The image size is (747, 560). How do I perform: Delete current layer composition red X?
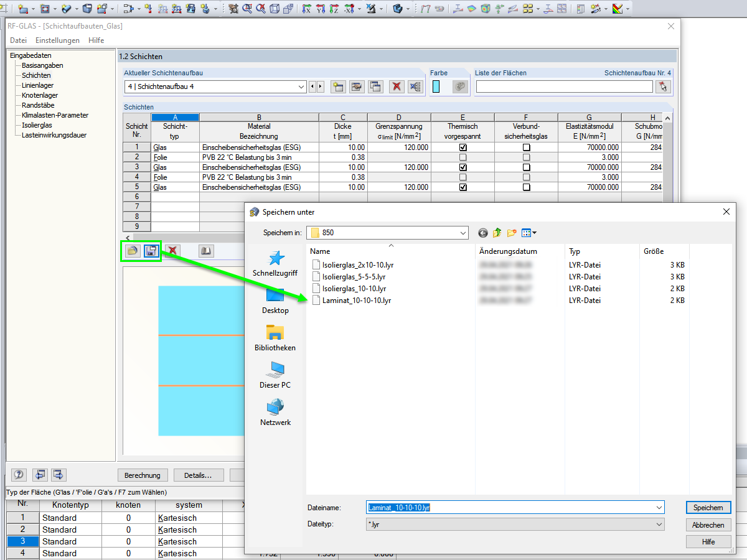(x=397, y=86)
